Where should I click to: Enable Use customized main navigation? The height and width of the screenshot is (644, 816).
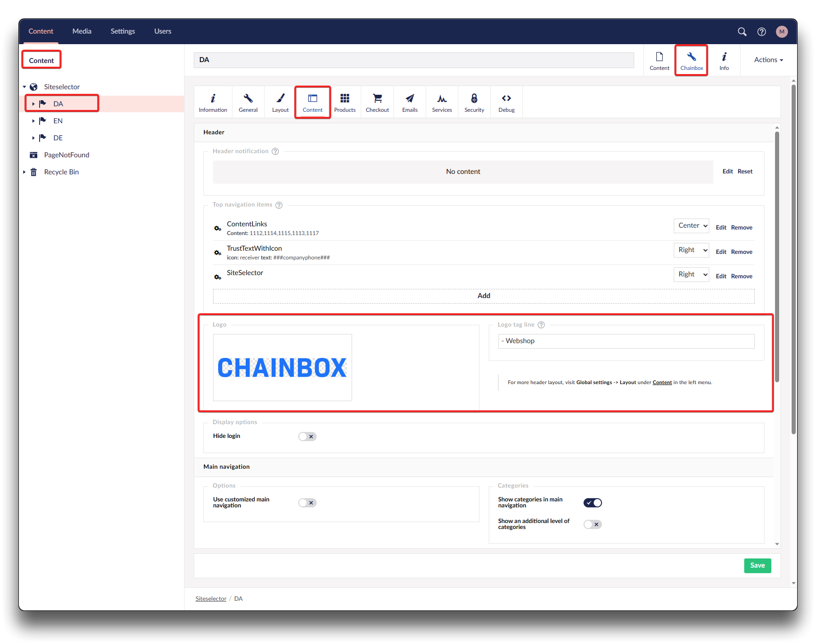[x=307, y=503]
